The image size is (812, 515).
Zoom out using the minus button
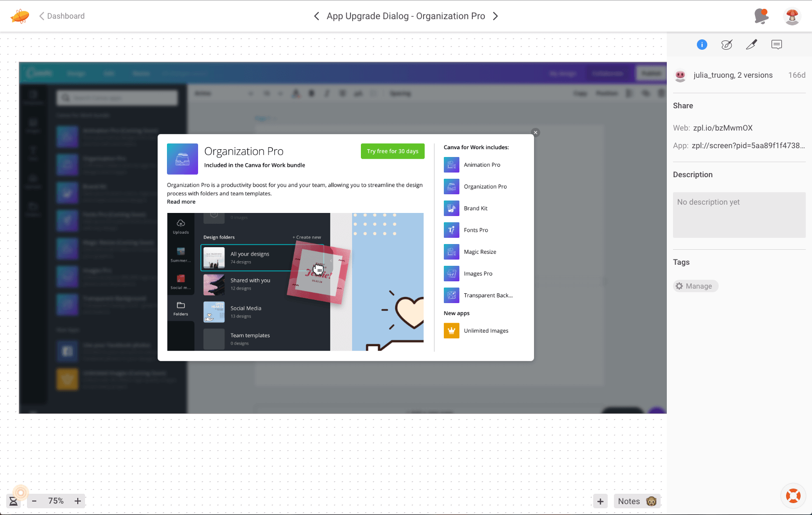[x=34, y=501]
